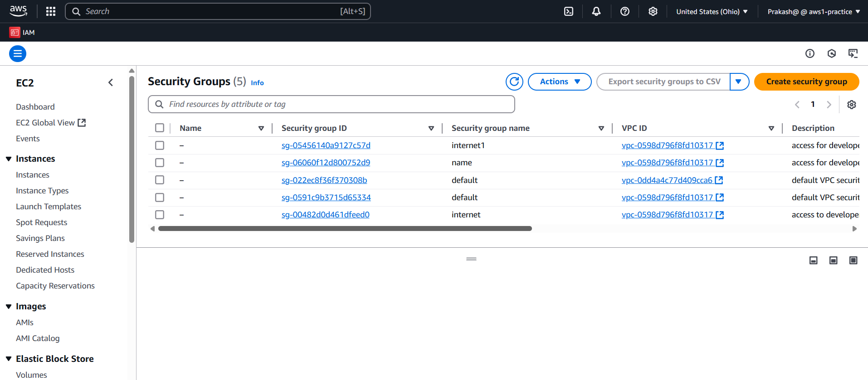Screen dimensions: 868x380
Task: Click the sidebar vertical scrollbar
Action: tap(132, 159)
